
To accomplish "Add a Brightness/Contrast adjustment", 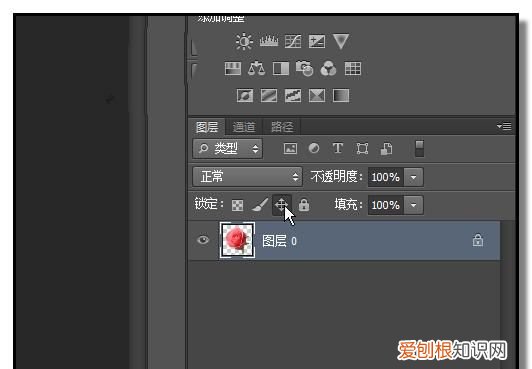I will tap(244, 42).
